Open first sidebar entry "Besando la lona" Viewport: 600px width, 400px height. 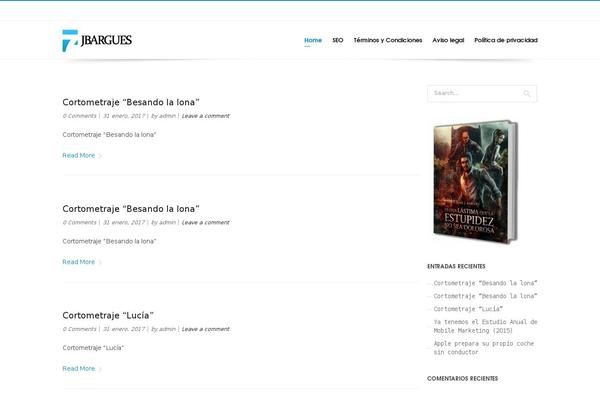[x=485, y=283]
